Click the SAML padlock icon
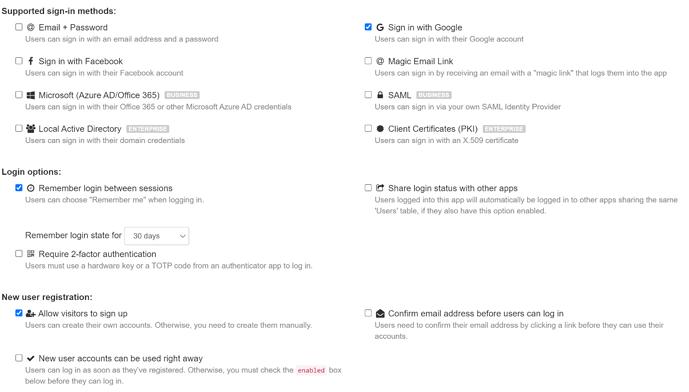 (x=380, y=94)
